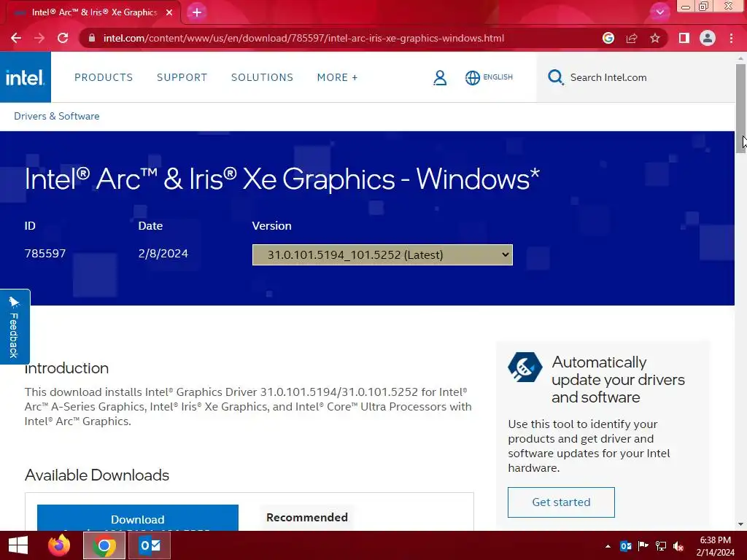
Task: Click the muted volume tray icon
Action: 678,546
